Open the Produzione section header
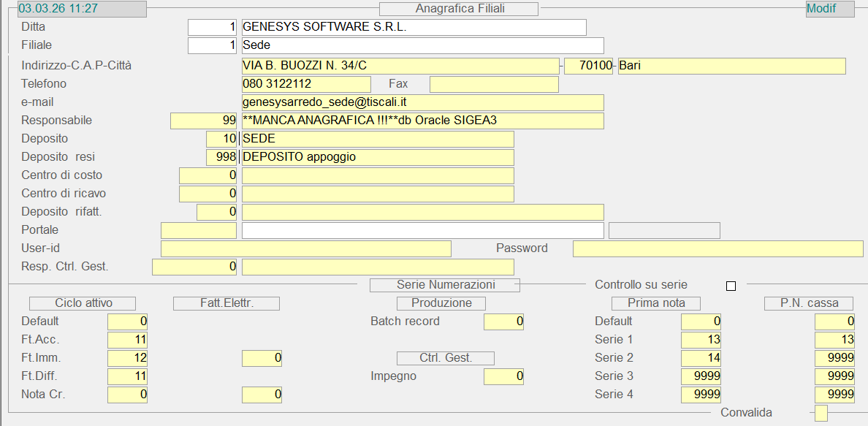This screenshot has height=426, width=868. pos(441,303)
